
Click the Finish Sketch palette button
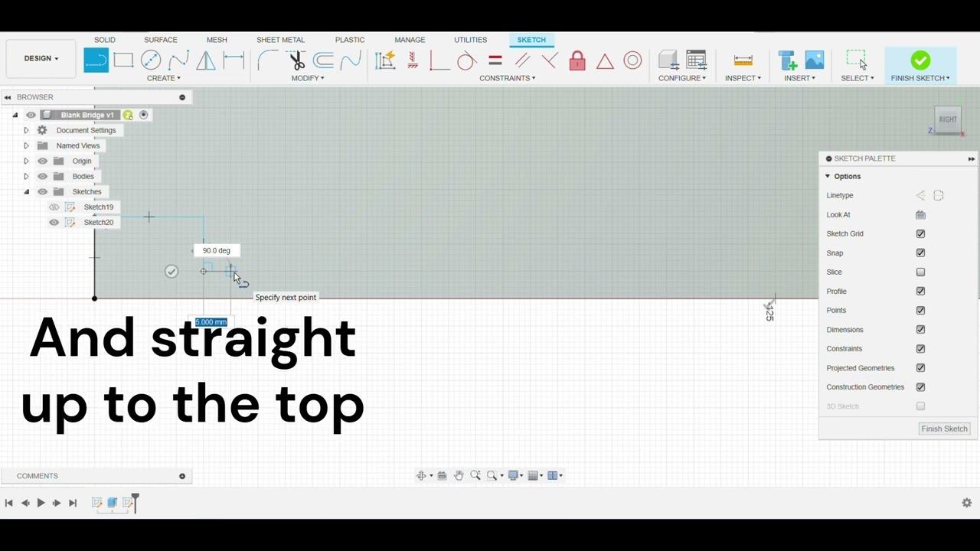click(x=944, y=429)
